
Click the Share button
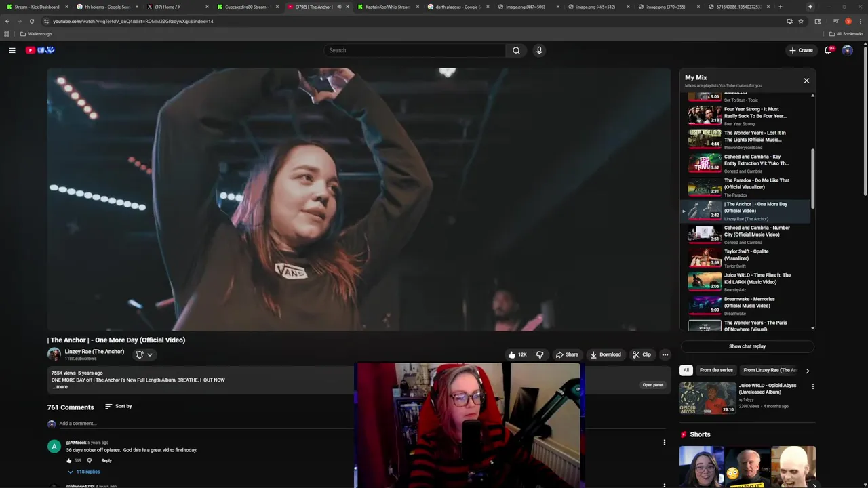click(567, 354)
